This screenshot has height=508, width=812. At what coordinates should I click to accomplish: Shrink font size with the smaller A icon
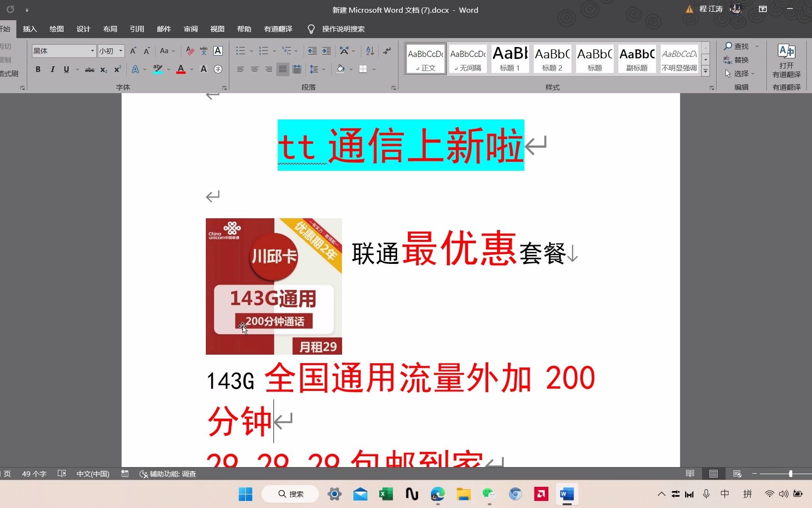147,51
